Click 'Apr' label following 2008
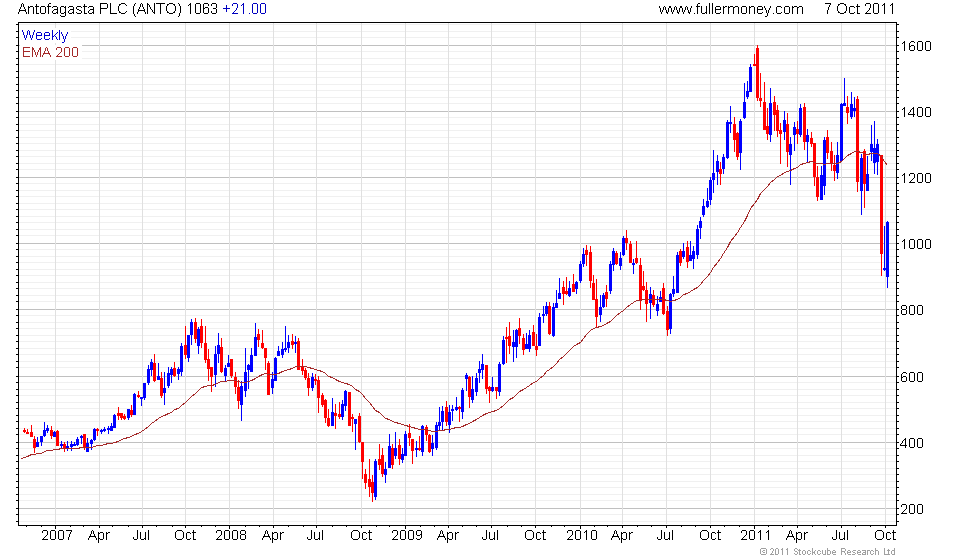 click(x=273, y=536)
